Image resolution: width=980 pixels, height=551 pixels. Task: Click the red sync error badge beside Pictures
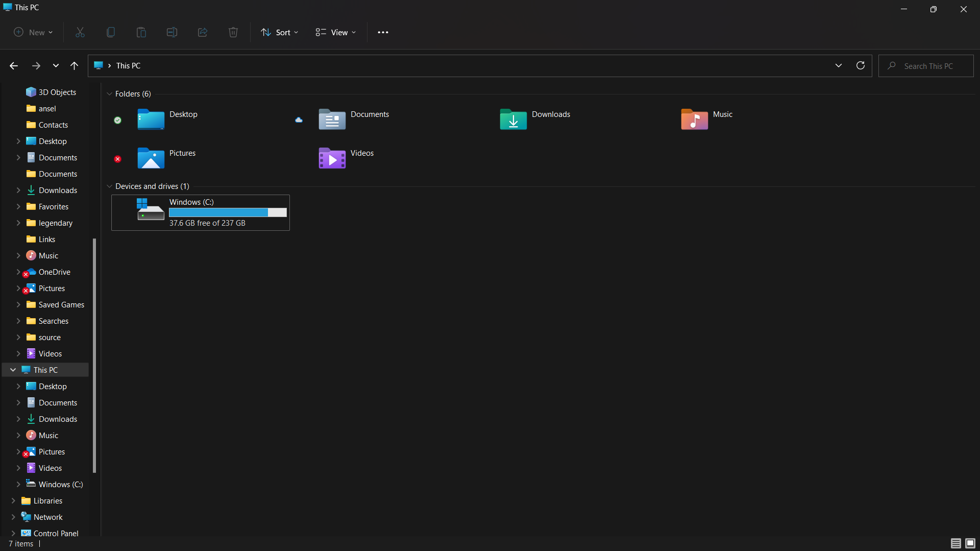click(117, 159)
